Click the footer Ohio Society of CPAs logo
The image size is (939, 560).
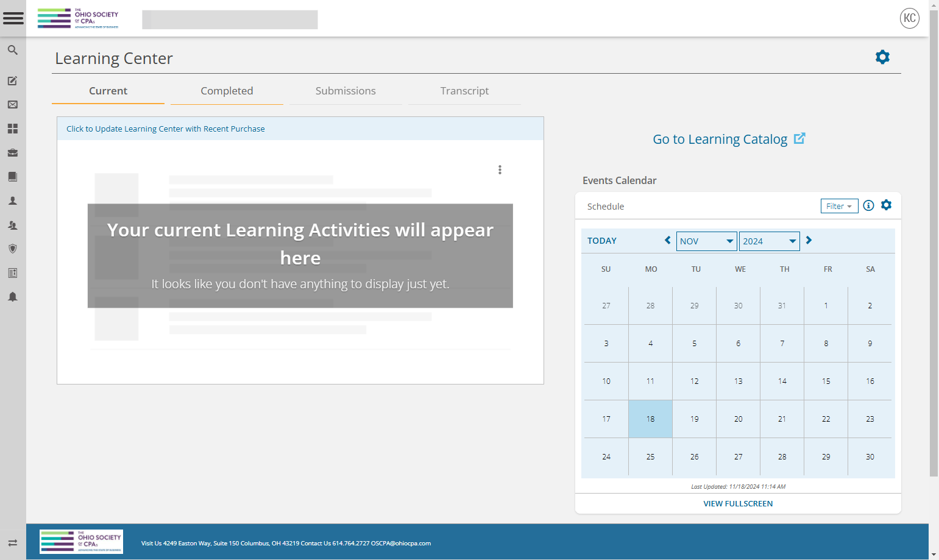click(81, 542)
